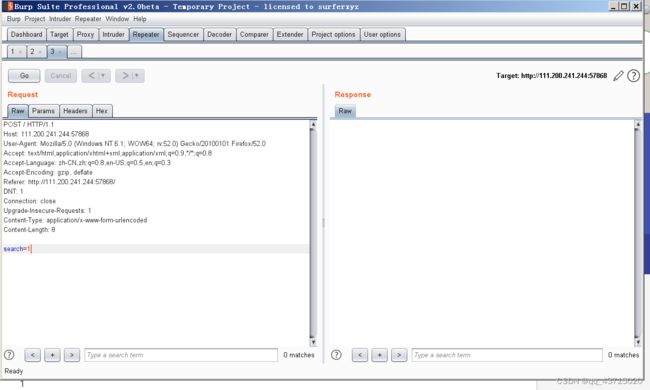Switch to the Dashboard tab

pos(27,34)
